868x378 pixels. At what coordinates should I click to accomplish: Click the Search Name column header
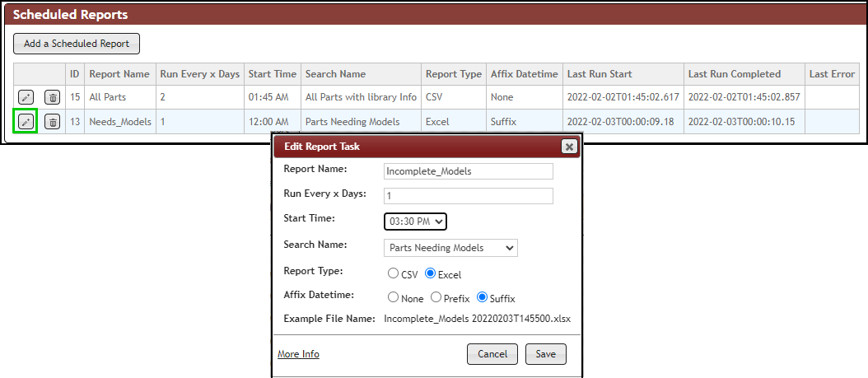coord(361,74)
